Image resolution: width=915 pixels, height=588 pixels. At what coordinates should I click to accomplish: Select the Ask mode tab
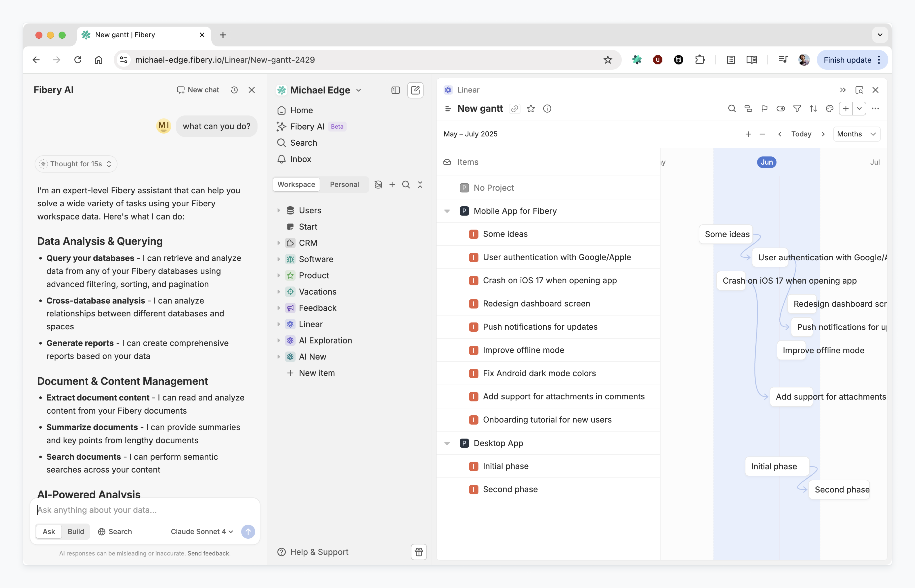(49, 532)
